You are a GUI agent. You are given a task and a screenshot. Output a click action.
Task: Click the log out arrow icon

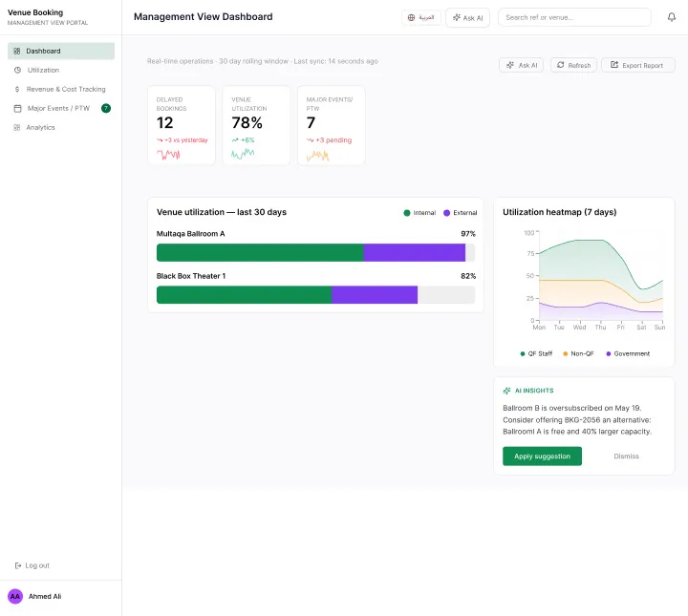pos(18,565)
